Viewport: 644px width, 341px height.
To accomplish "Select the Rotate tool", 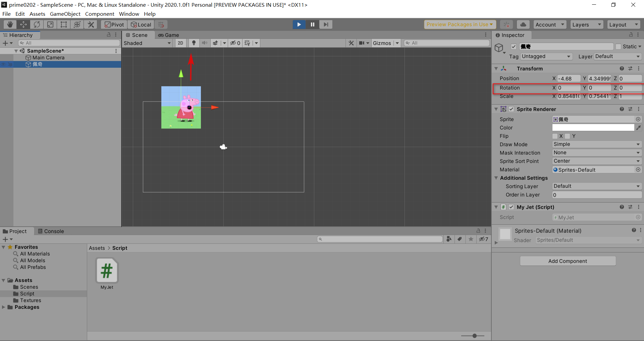I will coord(37,24).
